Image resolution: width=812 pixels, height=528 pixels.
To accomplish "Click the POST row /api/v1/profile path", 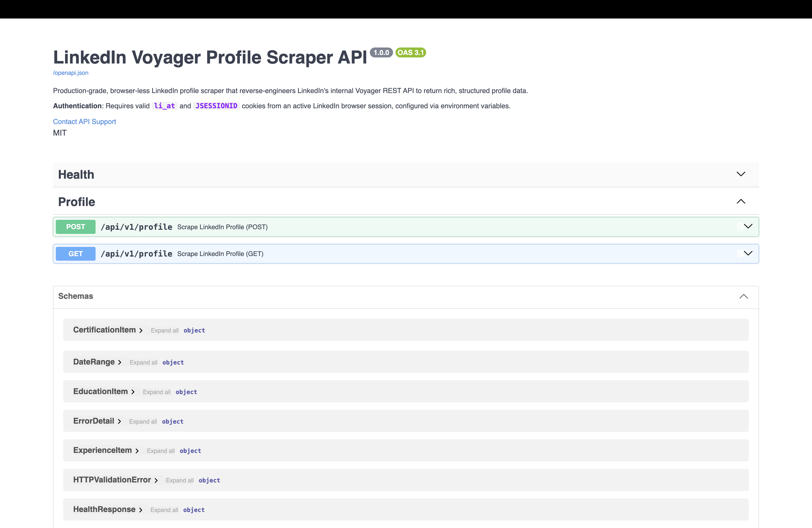I will 136,227.
